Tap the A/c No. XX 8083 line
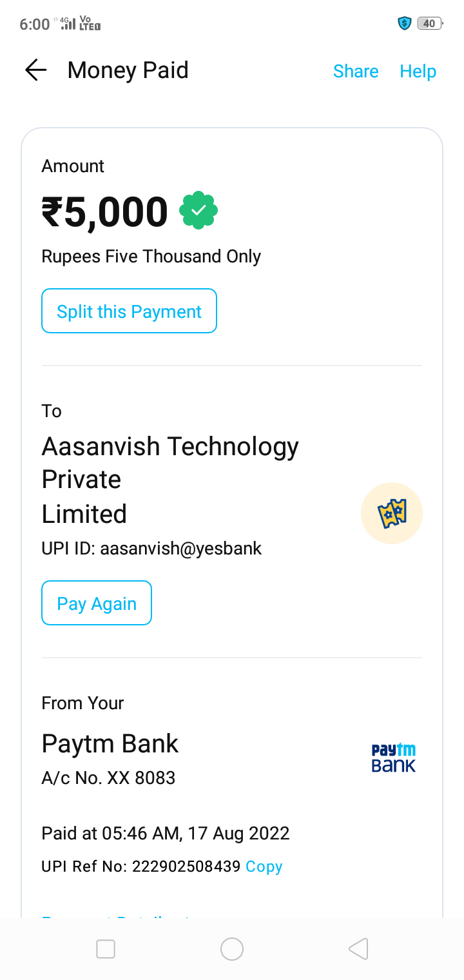The height and width of the screenshot is (980, 464). click(x=108, y=778)
